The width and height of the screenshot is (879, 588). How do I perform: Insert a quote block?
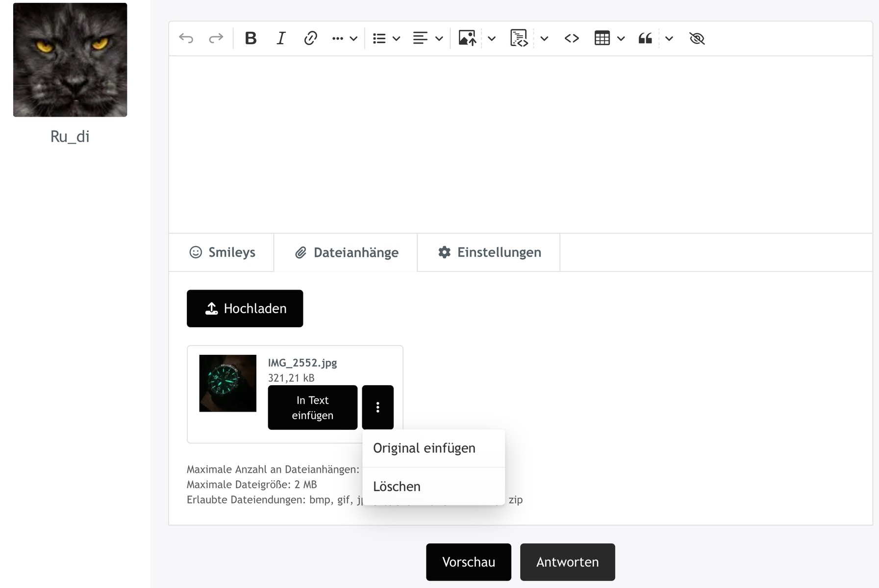click(x=645, y=38)
